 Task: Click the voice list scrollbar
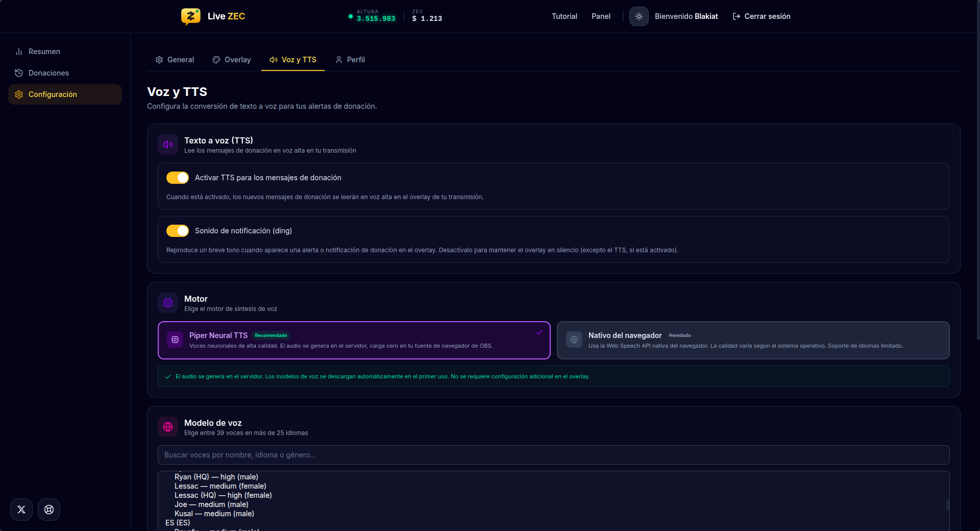point(947,504)
